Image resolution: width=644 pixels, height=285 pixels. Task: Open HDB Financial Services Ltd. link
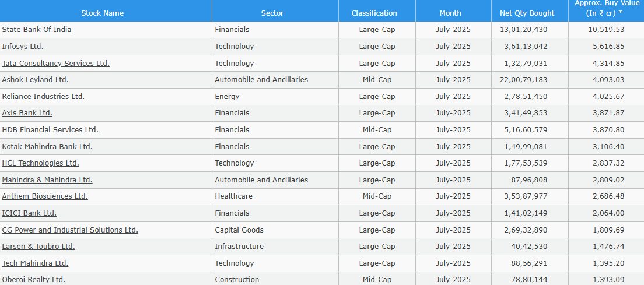tap(50, 130)
